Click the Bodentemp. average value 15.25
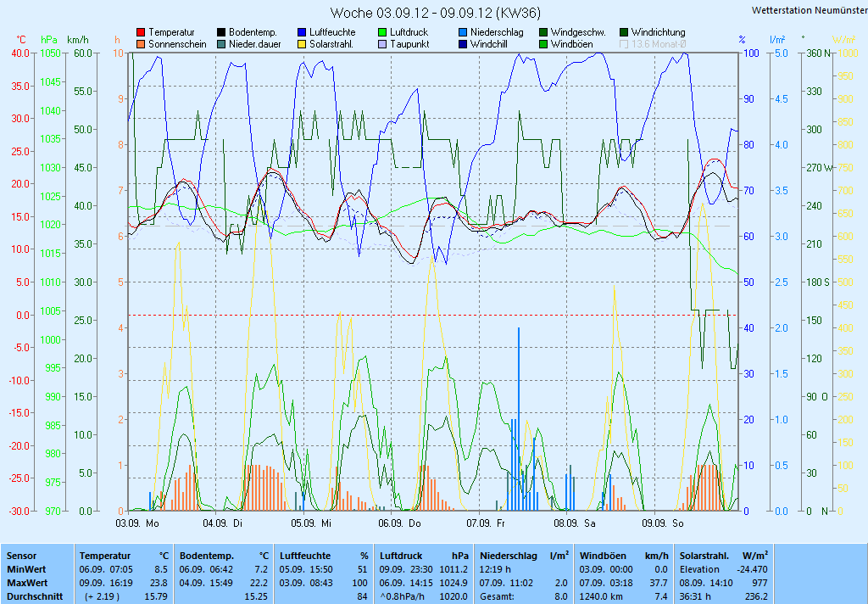This screenshot has height=604, width=868. pos(256,597)
